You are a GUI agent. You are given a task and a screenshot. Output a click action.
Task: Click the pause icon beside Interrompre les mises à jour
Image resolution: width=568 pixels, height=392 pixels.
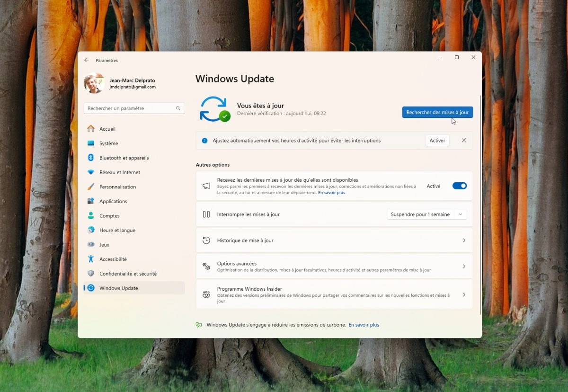[206, 214]
